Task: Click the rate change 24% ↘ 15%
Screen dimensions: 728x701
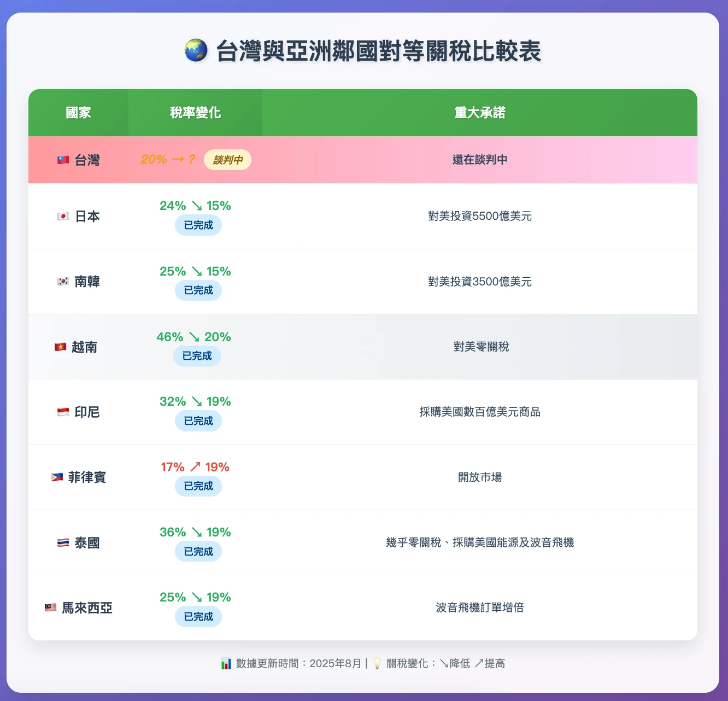Action: pos(195,206)
